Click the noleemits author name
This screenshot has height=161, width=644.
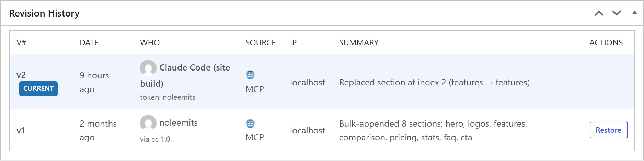pyautogui.click(x=179, y=123)
